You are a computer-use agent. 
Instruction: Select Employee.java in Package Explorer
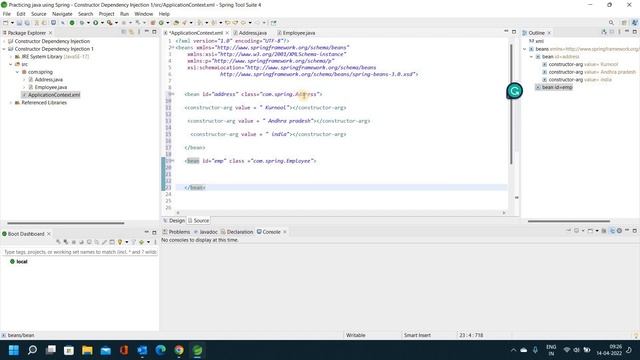[51, 87]
